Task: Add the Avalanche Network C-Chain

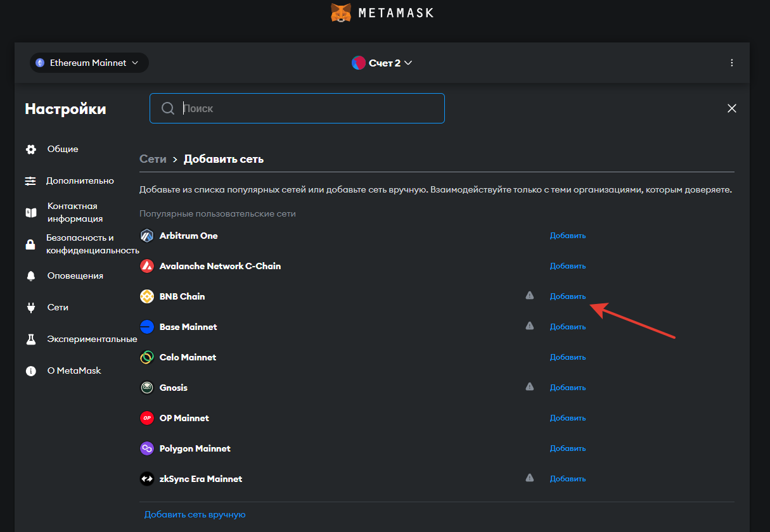Action: 567,266
